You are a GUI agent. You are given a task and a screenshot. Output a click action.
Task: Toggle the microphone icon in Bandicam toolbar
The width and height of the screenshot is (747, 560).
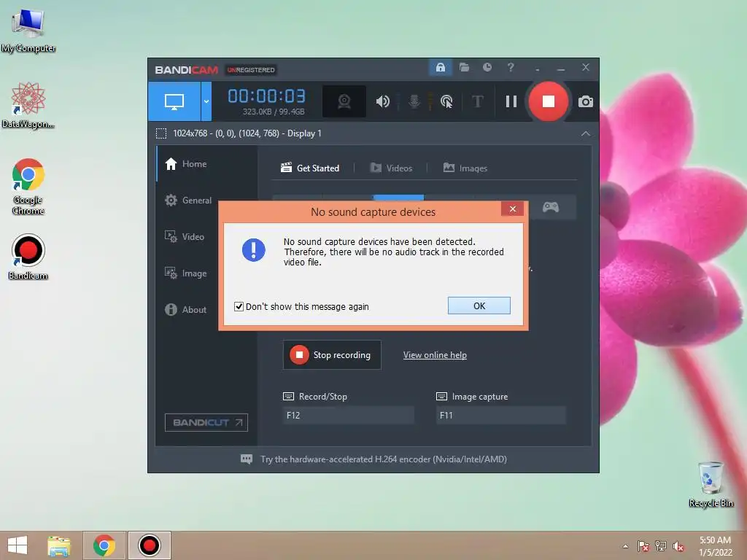click(414, 101)
